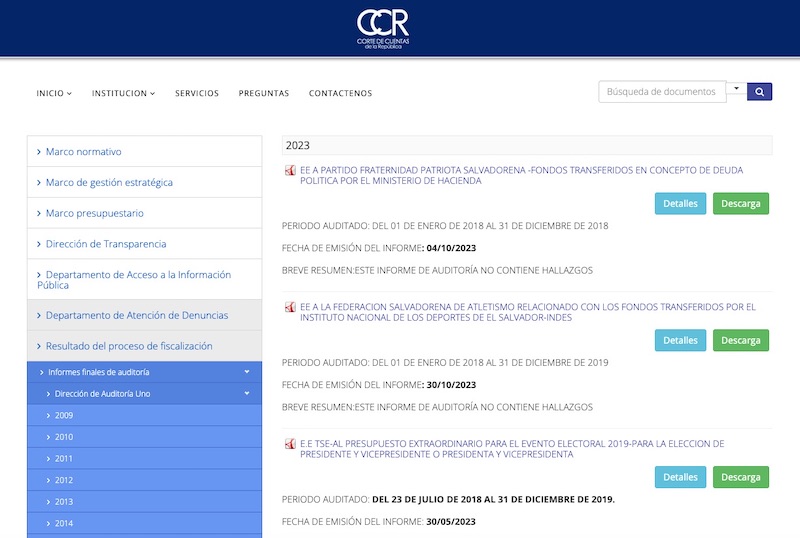Focus the Búsqueda de documentos field
The width and height of the screenshot is (800, 538).
tap(662, 92)
